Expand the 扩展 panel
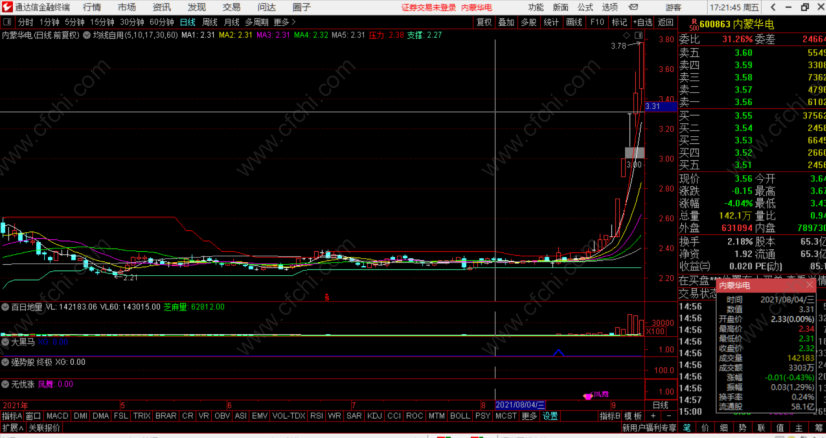Image resolution: width=826 pixels, height=438 pixels. pos(13,427)
